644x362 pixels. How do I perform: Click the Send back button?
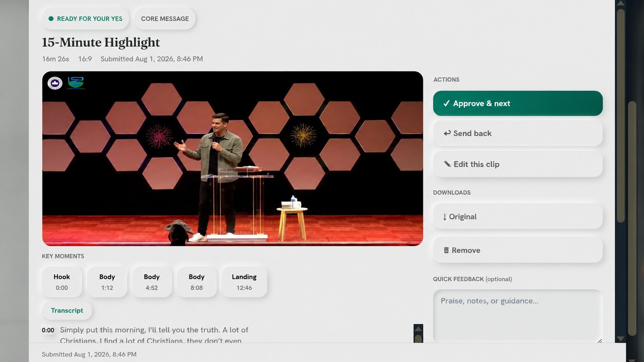click(518, 133)
